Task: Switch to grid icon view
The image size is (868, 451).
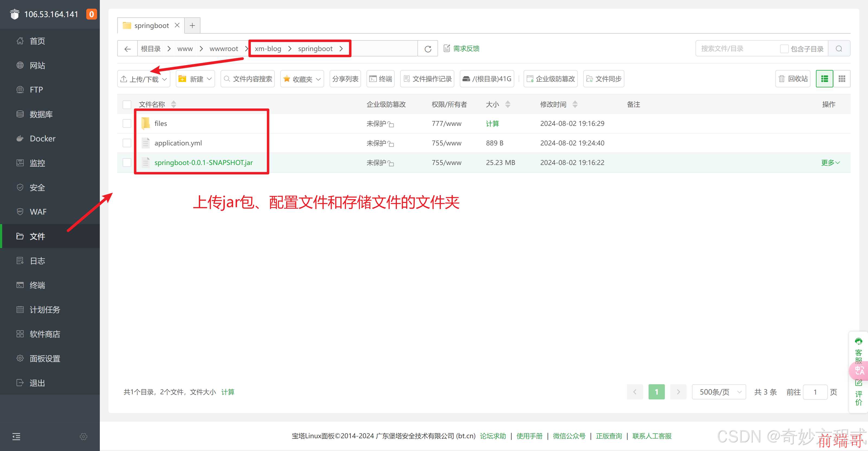Action: [842, 79]
